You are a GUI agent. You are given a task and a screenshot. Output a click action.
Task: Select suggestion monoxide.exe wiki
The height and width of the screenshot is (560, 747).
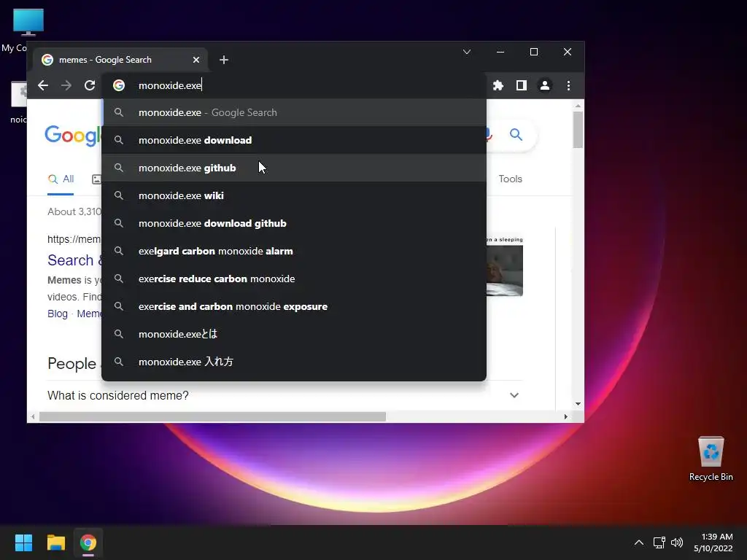pyautogui.click(x=294, y=195)
